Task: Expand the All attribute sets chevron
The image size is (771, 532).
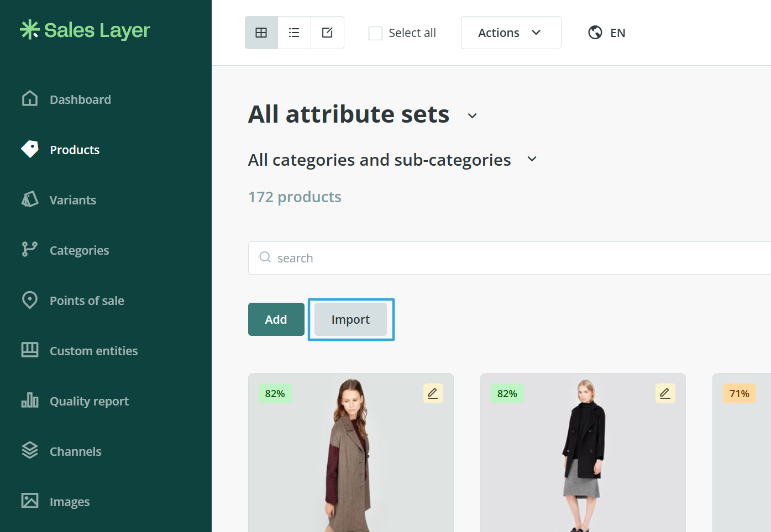Action: point(472,116)
